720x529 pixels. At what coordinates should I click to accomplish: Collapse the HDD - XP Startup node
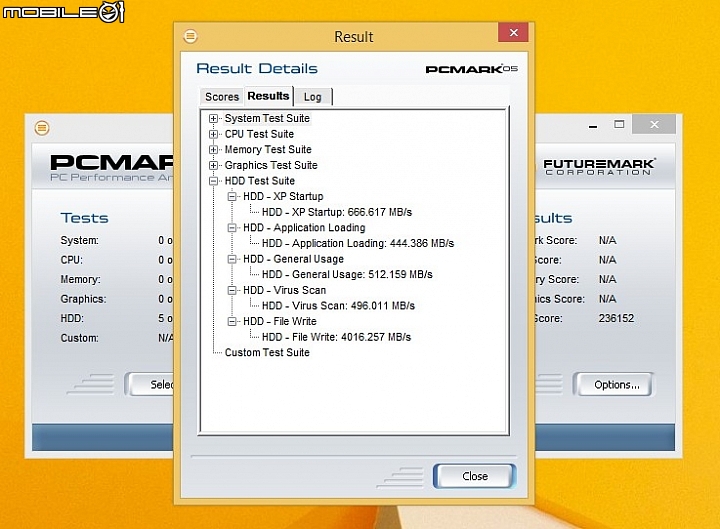(232, 197)
